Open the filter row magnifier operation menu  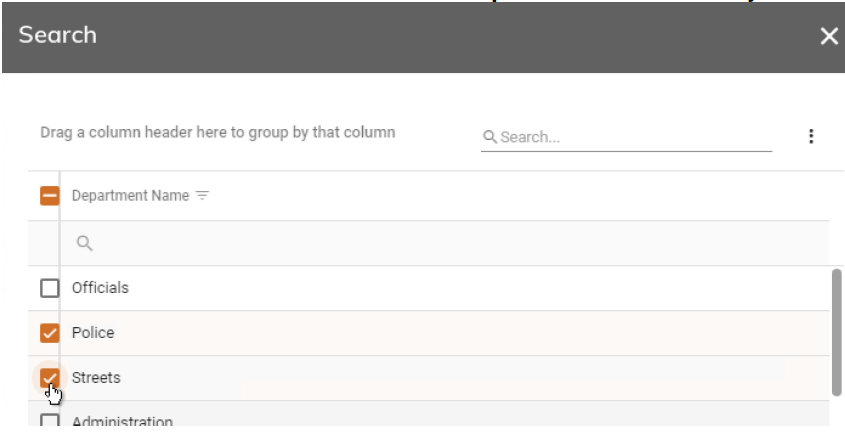coord(84,242)
